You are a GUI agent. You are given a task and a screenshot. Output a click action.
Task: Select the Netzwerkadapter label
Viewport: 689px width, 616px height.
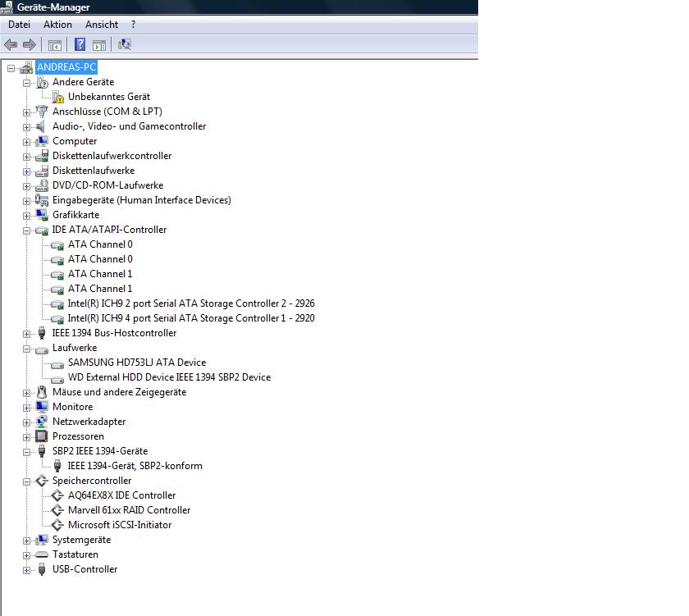click(x=89, y=422)
